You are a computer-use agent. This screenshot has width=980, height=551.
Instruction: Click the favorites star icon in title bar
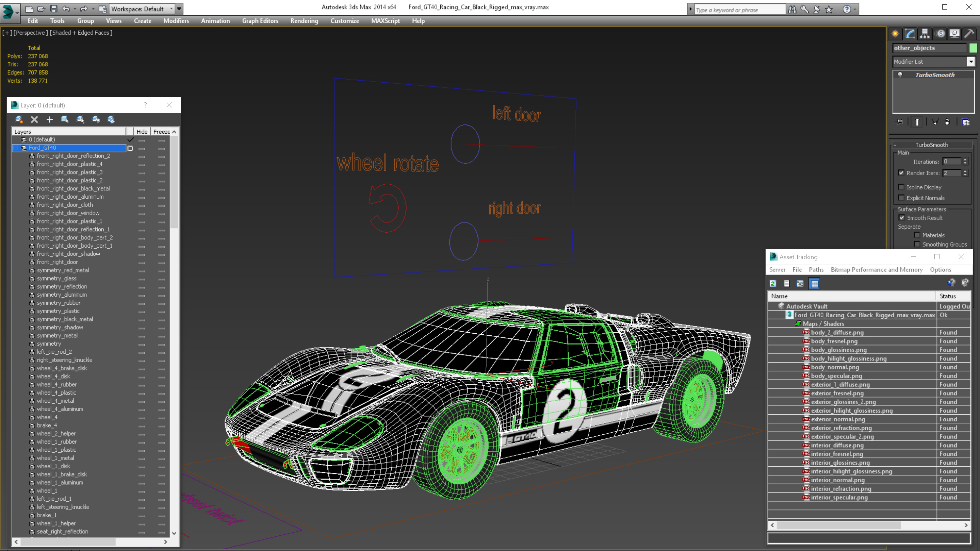pyautogui.click(x=829, y=10)
